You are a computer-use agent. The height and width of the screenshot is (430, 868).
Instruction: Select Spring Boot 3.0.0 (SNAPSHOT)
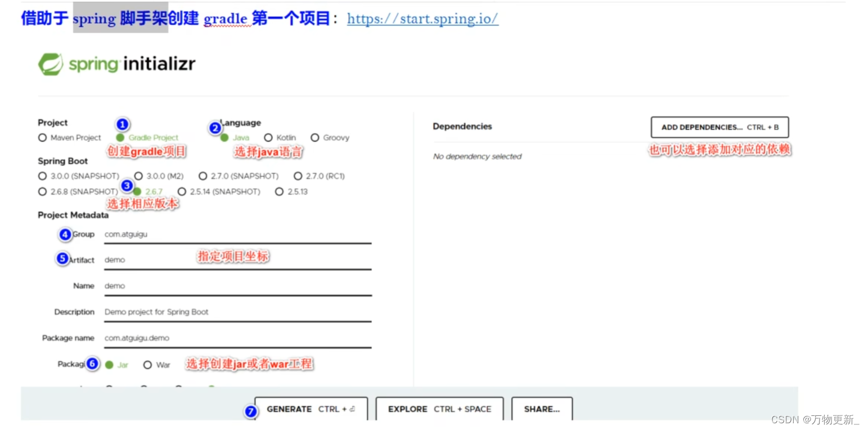click(x=42, y=176)
